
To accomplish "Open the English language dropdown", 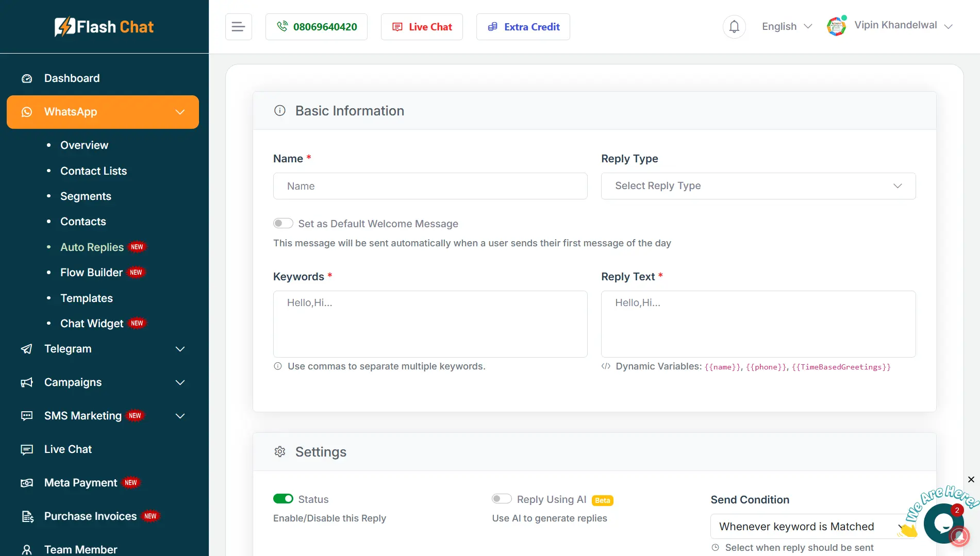I will [x=787, y=27].
